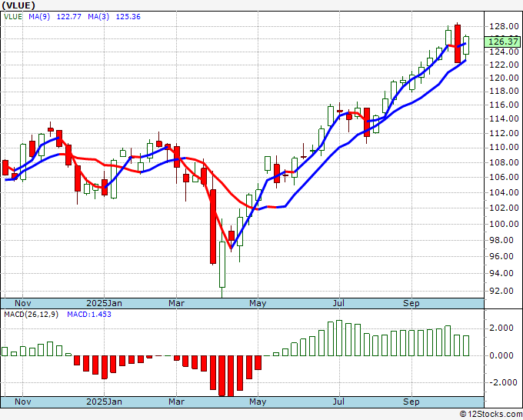This screenshot has height=420, width=523.
Task: Select the green VLUE legend label
Action: [13, 17]
